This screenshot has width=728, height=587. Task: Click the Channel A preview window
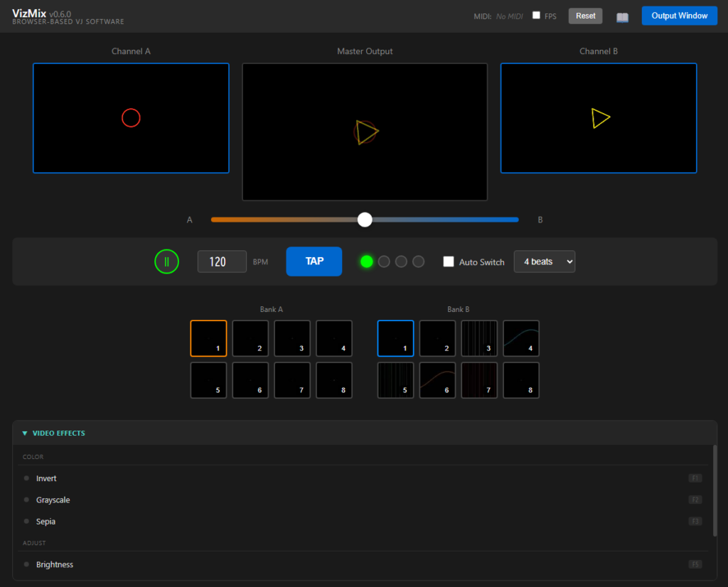click(131, 118)
